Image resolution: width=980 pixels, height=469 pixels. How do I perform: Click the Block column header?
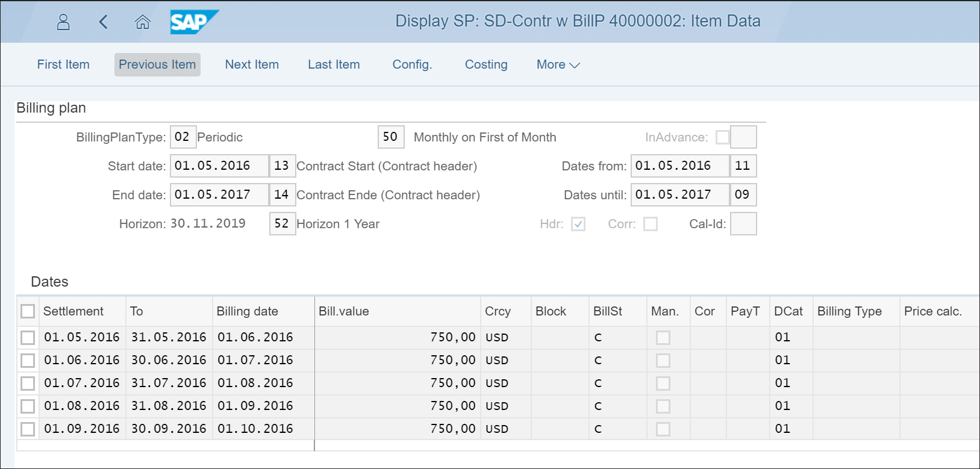[560, 311]
